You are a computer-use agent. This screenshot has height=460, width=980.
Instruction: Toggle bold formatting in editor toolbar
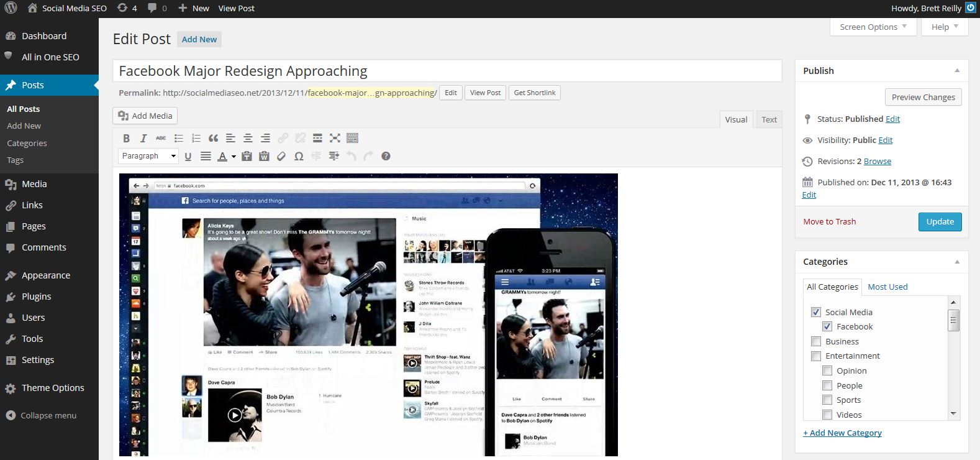(x=126, y=138)
